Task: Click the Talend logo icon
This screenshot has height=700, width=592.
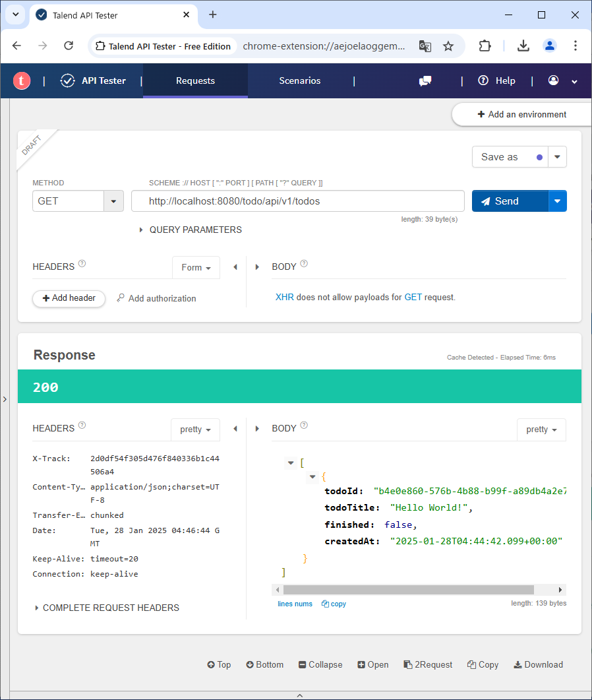Action: tap(22, 80)
